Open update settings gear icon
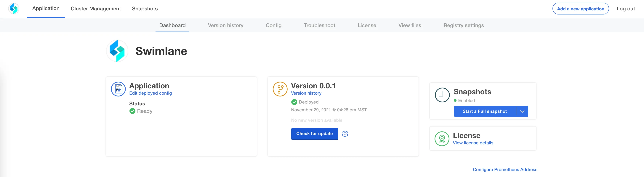This screenshot has height=177, width=644. tap(345, 134)
